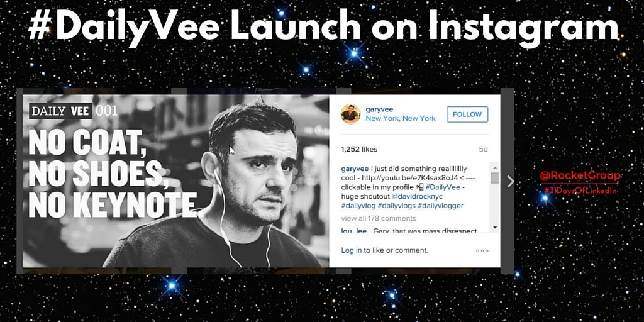Screen dimensions: 644x322
Task: Open garyvee profile avatar
Action: pyautogui.click(x=351, y=114)
